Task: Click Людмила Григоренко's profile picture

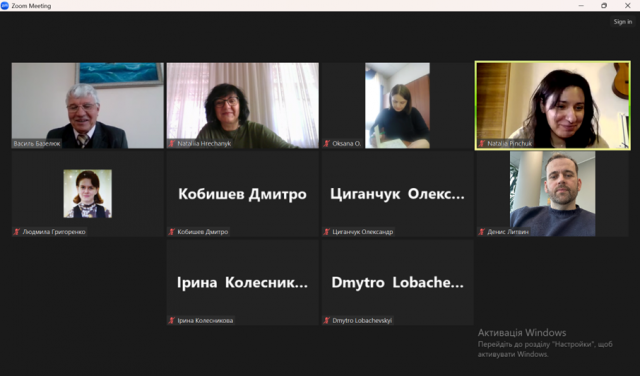Action: [x=87, y=194]
